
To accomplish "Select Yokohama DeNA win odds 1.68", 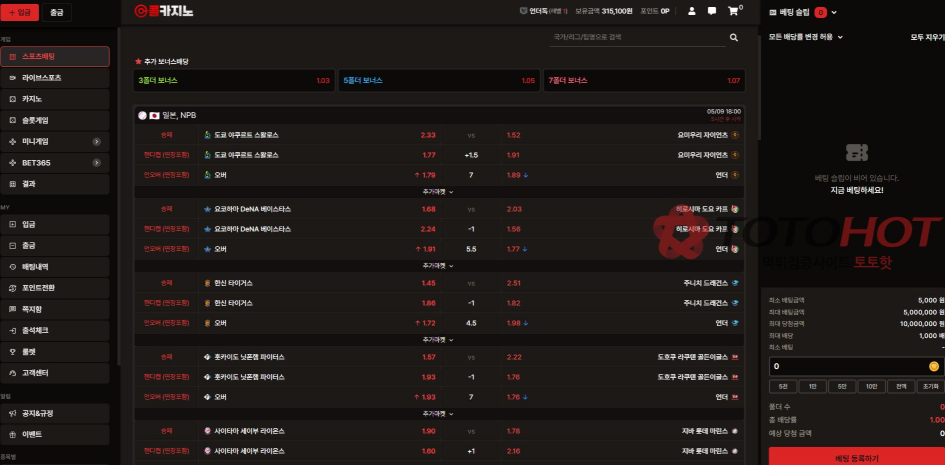I will tap(429, 209).
